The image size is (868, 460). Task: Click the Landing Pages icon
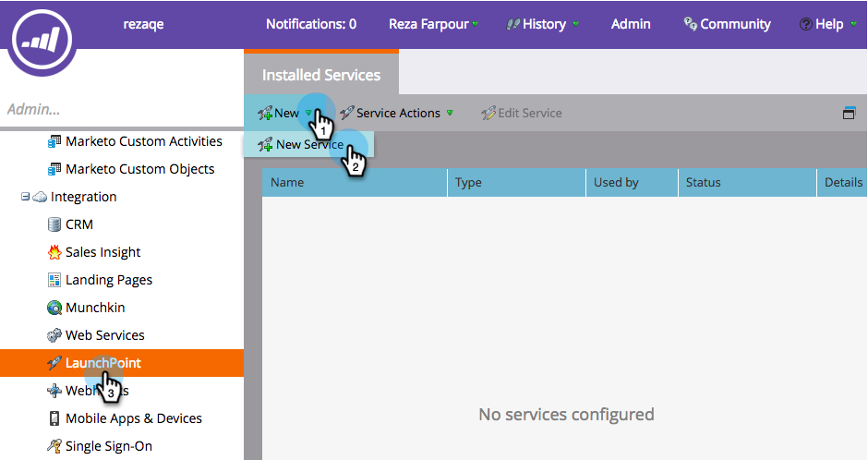point(54,280)
